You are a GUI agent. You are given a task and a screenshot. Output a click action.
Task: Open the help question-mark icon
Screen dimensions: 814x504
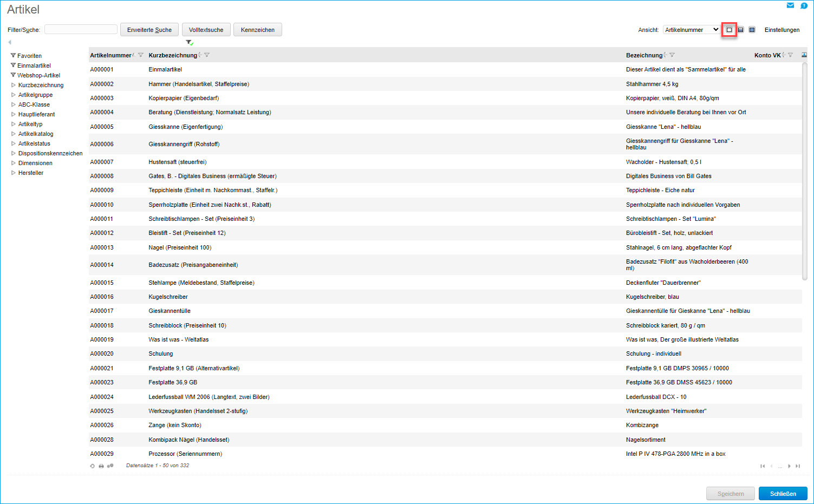click(804, 5)
